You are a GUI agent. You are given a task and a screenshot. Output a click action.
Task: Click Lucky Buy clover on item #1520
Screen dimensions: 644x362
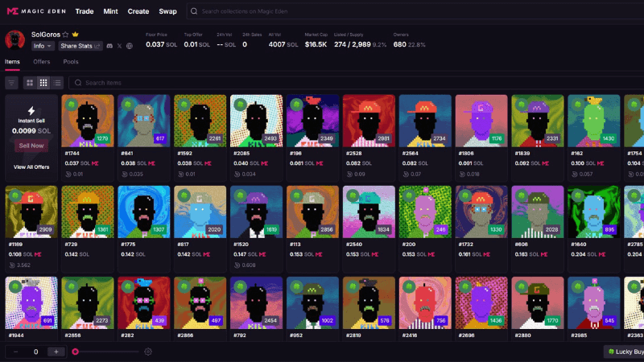tap(240, 195)
